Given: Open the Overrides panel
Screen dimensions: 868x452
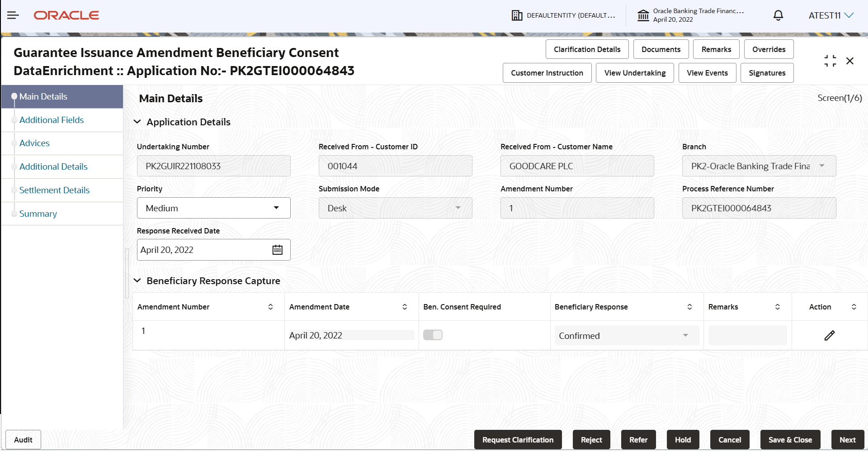Looking at the screenshot, I should coord(769,49).
